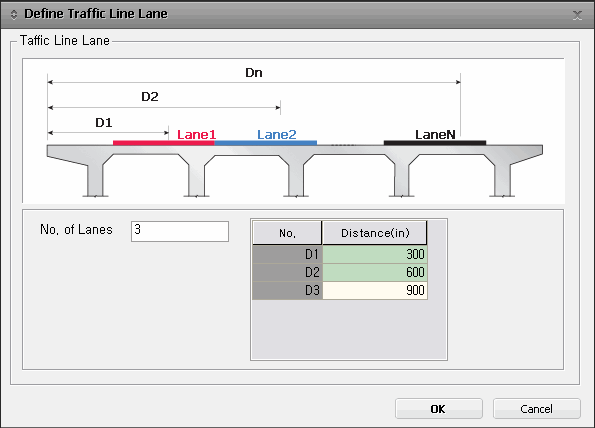Click the blue Lane2 label in diagram
The height and width of the screenshot is (428, 595).
tap(277, 135)
